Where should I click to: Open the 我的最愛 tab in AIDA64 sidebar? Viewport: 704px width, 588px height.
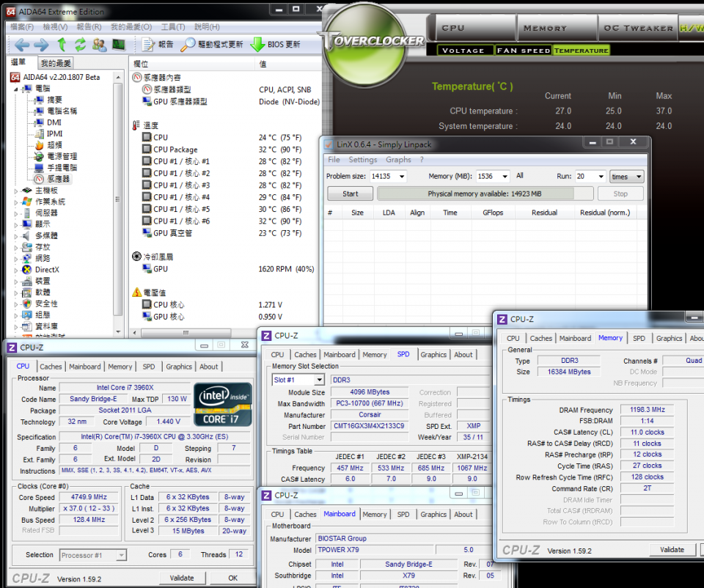[x=56, y=64]
